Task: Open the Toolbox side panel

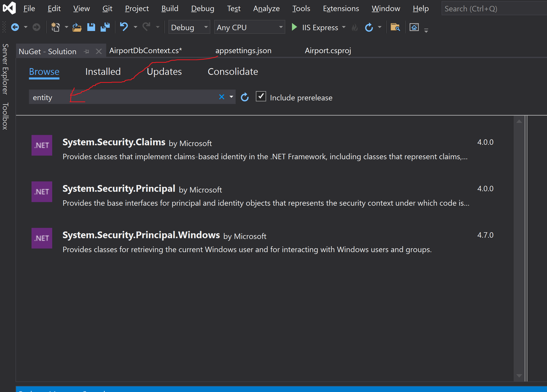Action: click(x=5, y=116)
